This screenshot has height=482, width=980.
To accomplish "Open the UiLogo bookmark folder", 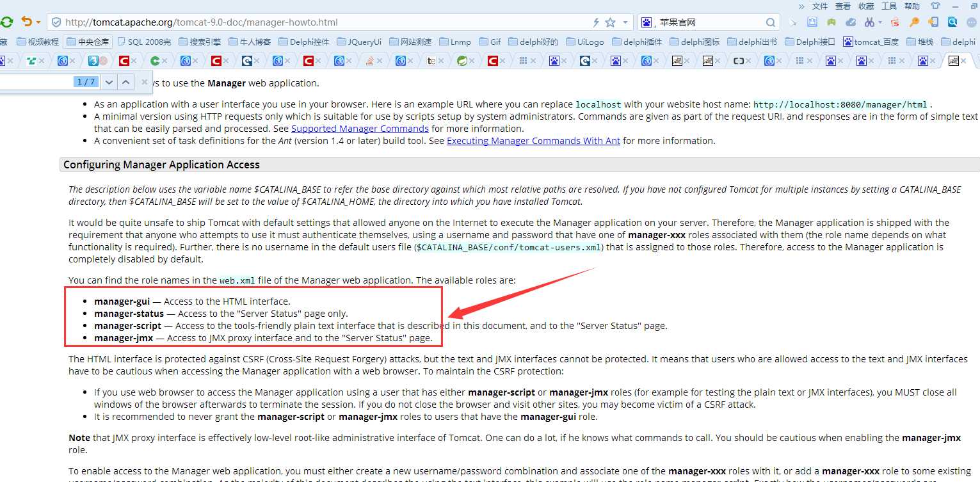I will (584, 42).
